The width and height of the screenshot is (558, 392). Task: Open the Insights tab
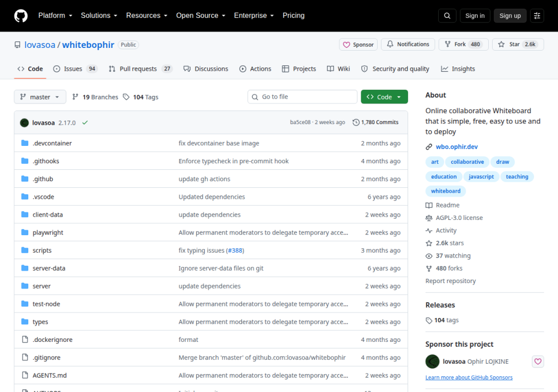click(x=458, y=69)
